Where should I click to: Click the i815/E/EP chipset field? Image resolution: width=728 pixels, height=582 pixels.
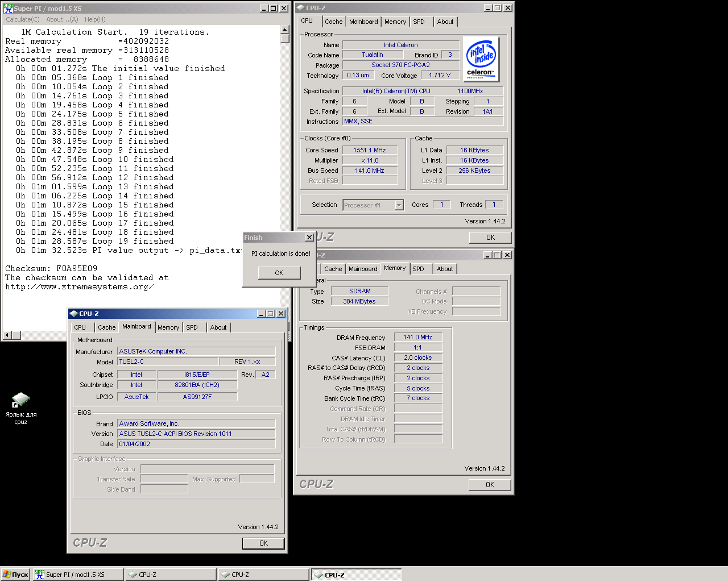coord(197,375)
